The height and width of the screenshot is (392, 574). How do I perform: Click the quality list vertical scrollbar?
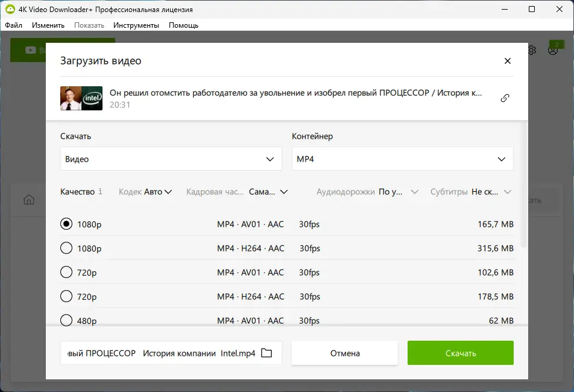(x=524, y=185)
